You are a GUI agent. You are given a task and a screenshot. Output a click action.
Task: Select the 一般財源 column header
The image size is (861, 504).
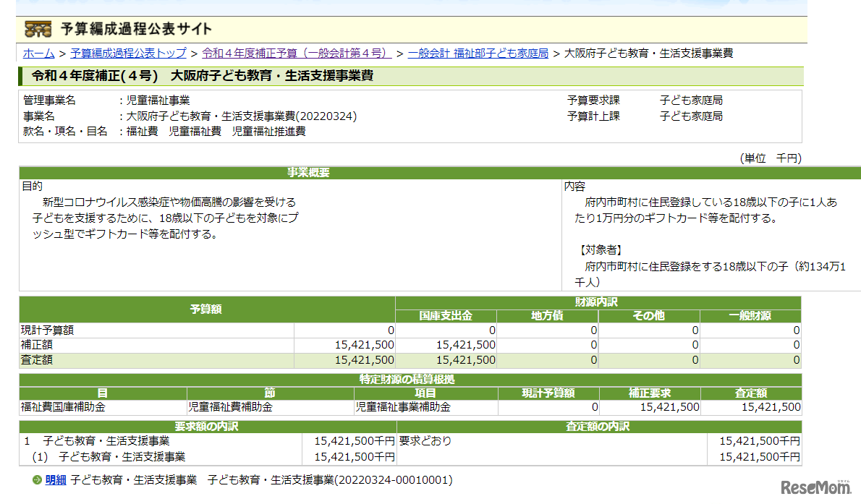(750, 315)
